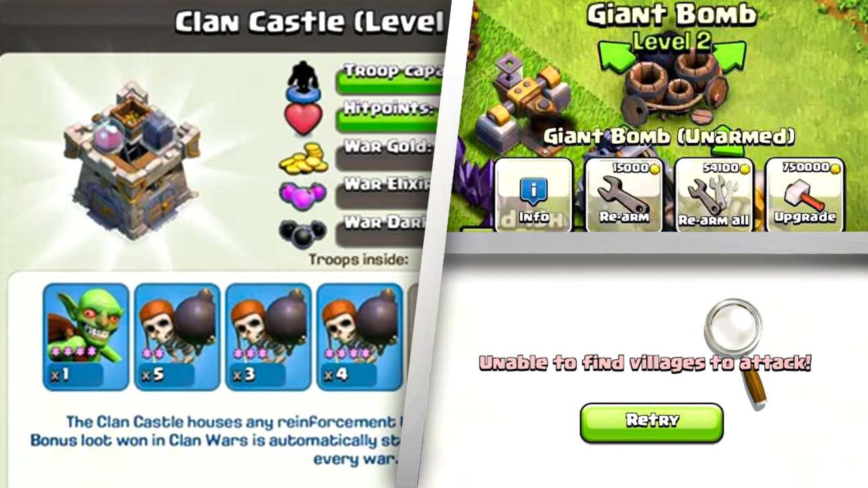Image resolution: width=868 pixels, height=488 pixels.
Task: Select the Wall Breaker x5 card
Action: pyautogui.click(x=177, y=337)
